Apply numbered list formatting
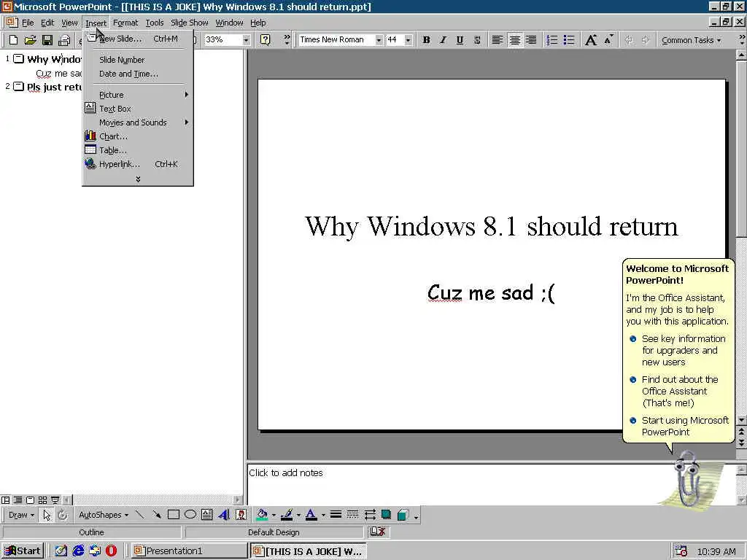 point(551,40)
